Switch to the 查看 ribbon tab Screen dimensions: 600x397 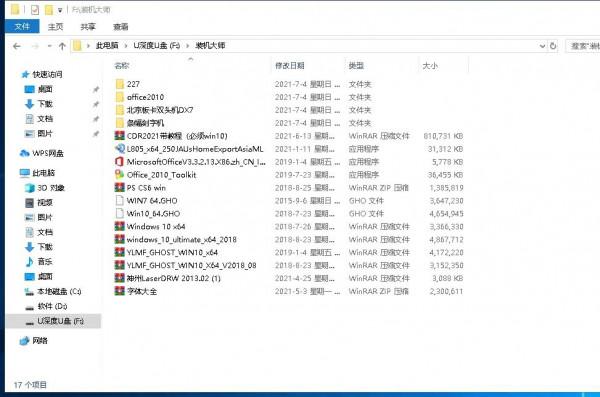pos(121,26)
